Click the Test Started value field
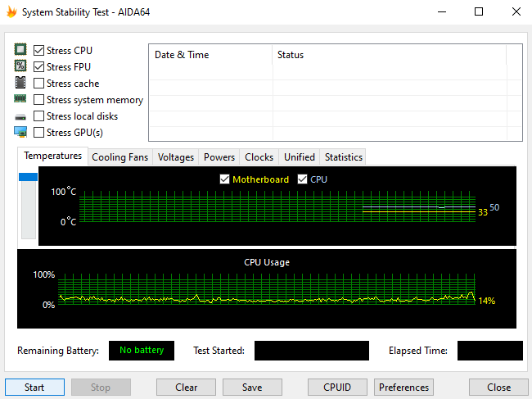The width and height of the screenshot is (532, 399). (312, 351)
